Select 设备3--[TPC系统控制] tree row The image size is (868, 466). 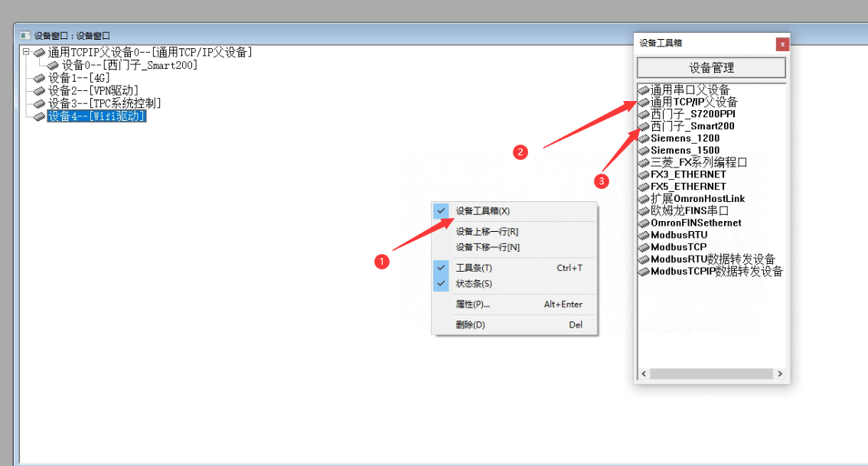coord(105,103)
